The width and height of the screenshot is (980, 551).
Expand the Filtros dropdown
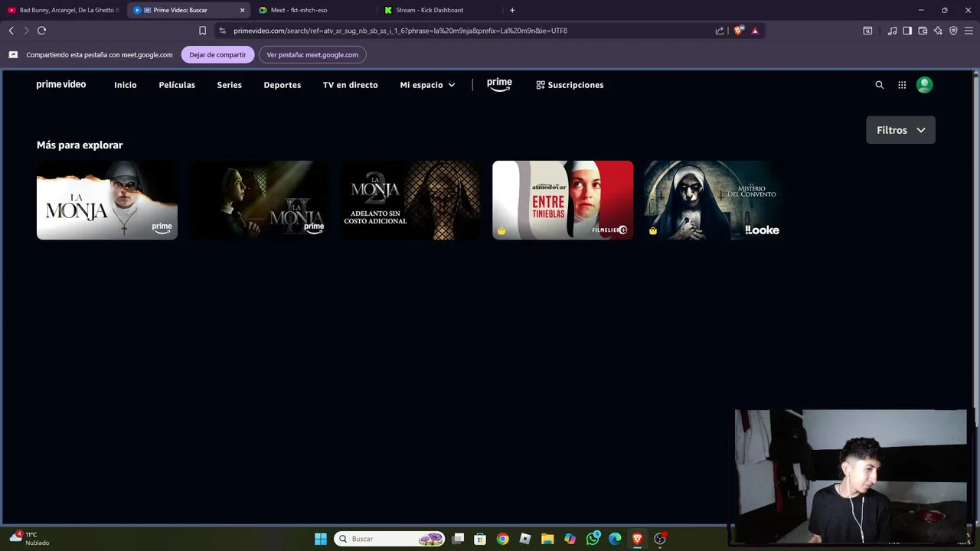pyautogui.click(x=900, y=130)
